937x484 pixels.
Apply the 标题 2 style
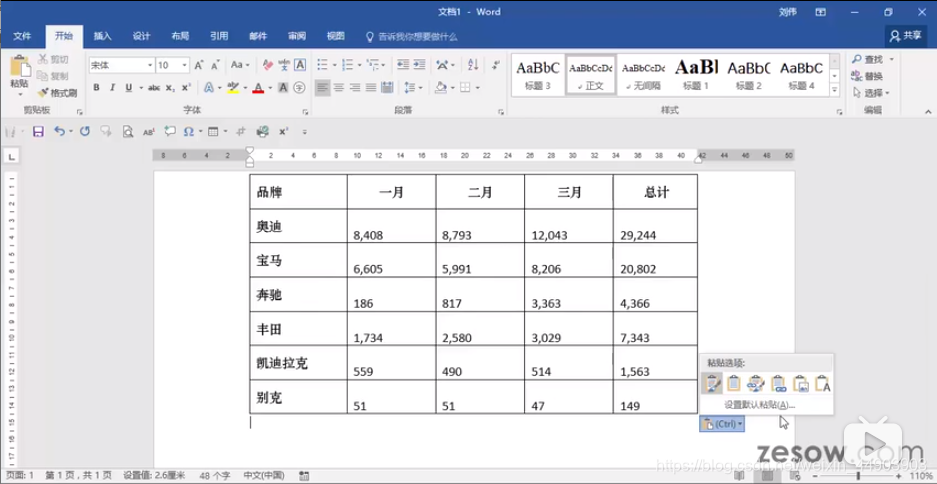tap(749, 75)
